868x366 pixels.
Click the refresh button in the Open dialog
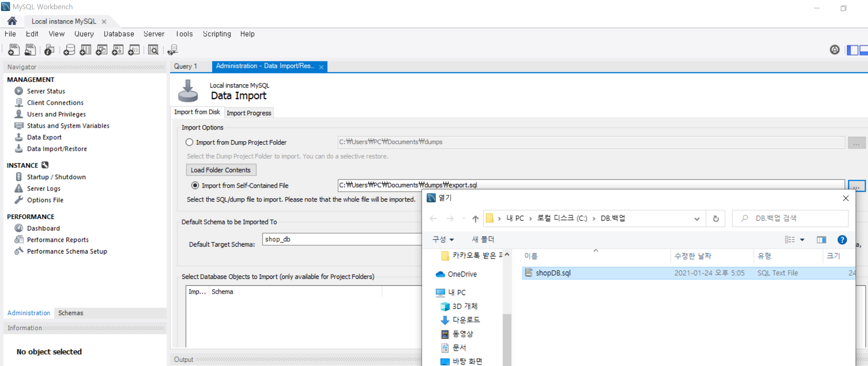click(x=716, y=218)
